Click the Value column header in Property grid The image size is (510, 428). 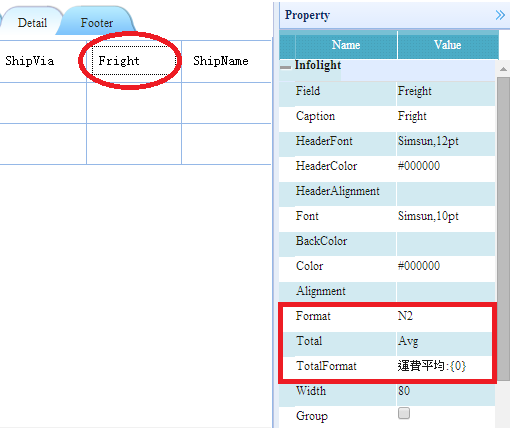[448, 45]
